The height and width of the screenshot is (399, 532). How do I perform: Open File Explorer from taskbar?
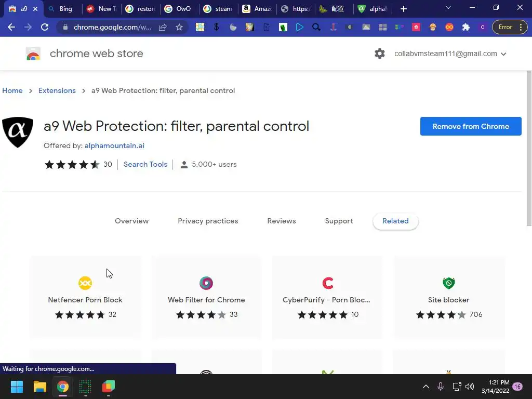(39, 387)
